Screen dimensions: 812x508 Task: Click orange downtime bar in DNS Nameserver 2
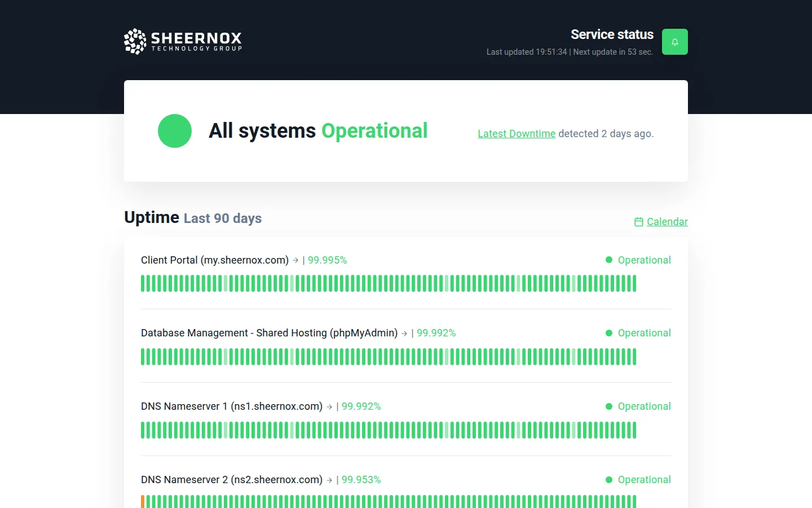143,502
